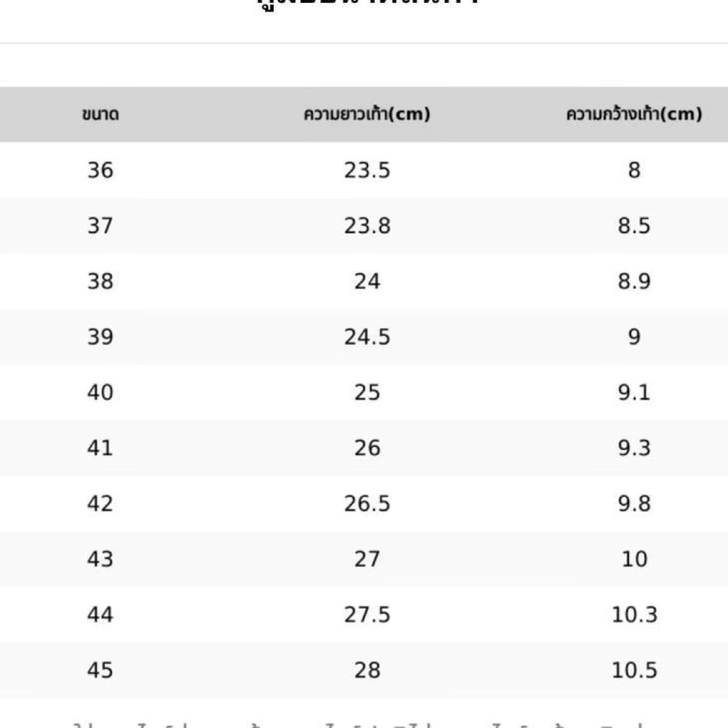
Task: Select size 36 in the table
Action: tap(100, 170)
